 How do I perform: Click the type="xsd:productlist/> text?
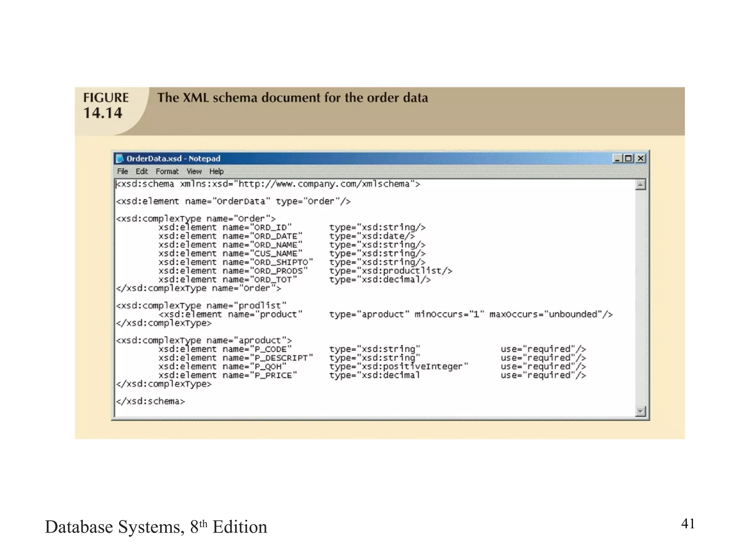click(x=391, y=271)
